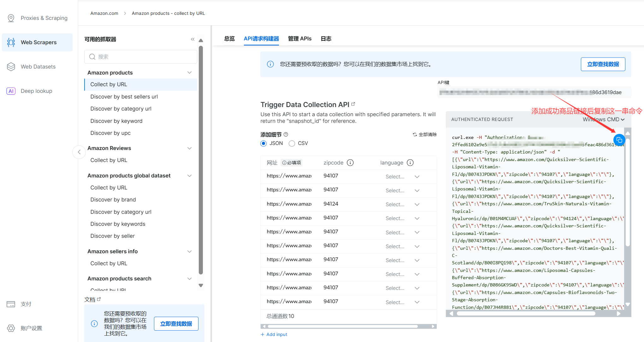644x342 pixels.
Task: Collapse Amazon products group
Action: [189, 73]
